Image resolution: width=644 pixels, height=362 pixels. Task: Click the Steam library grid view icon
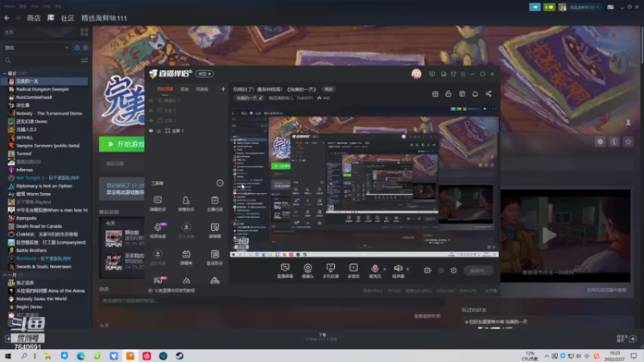tap(85, 32)
